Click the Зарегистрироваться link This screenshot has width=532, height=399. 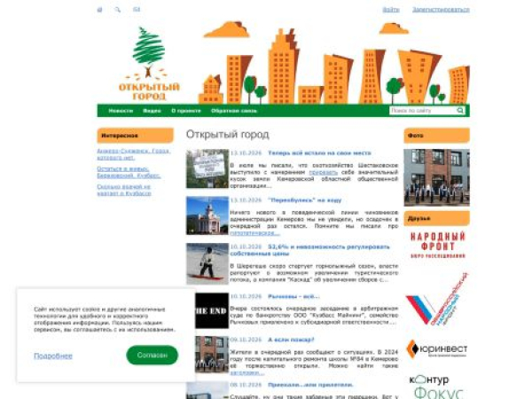click(441, 10)
